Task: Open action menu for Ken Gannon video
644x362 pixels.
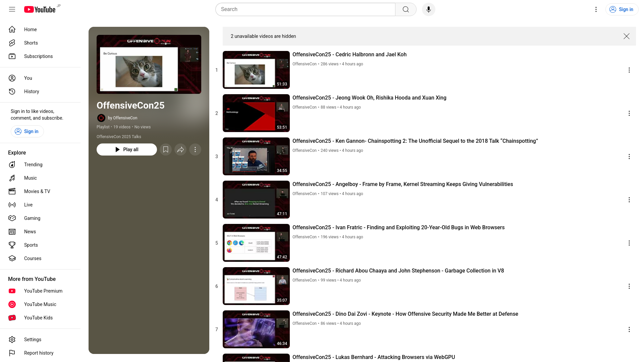Action: [x=629, y=157]
